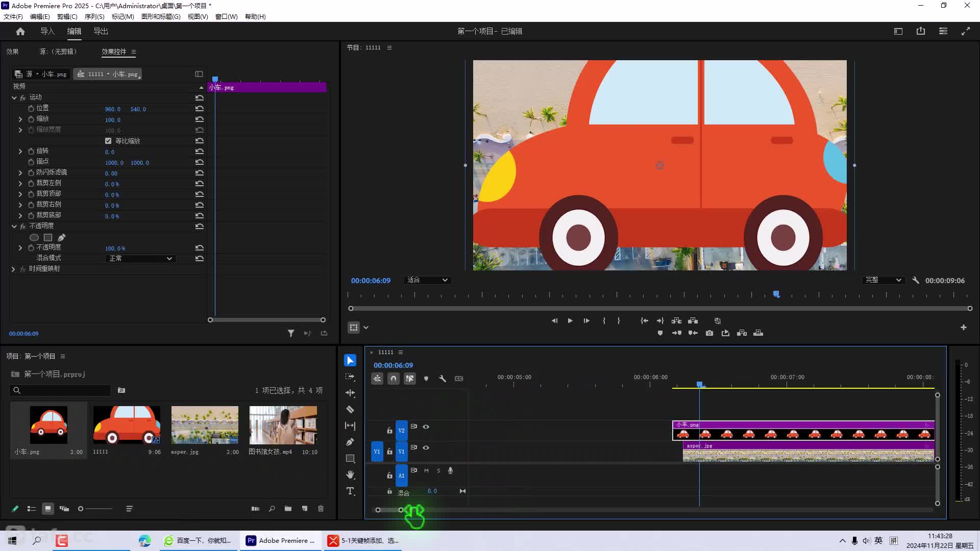This screenshot has width=980, height=551.
Task: Open quick export share icon
Action: pos(921,32)
